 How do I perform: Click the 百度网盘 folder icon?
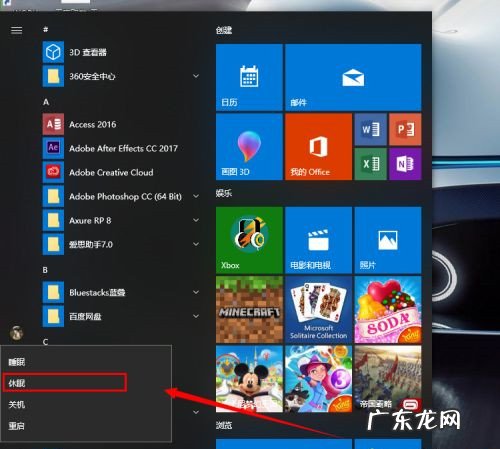[53, 316]
